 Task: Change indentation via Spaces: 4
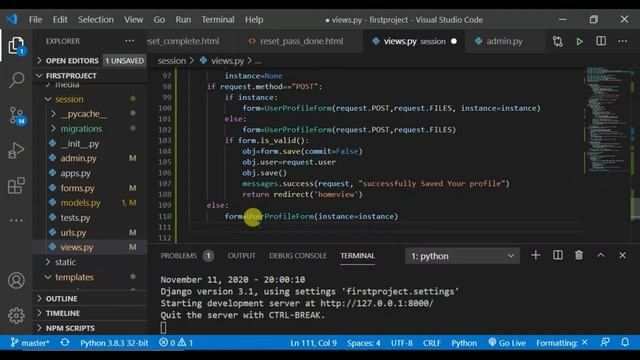(x=363, y=343)
